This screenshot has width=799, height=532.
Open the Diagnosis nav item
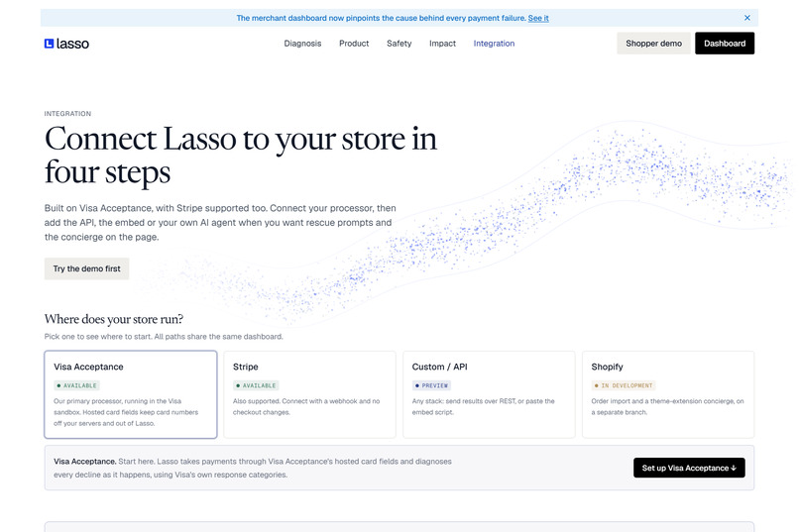click(302, 44)
